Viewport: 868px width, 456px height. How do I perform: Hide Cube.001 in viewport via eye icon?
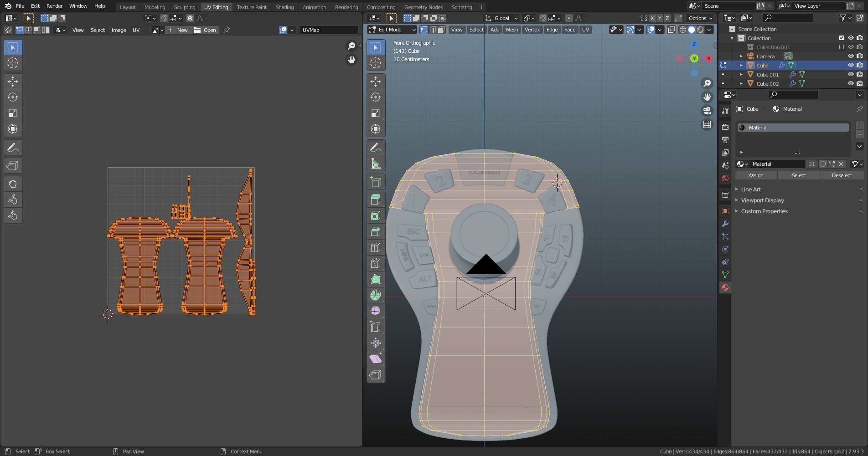pos(850,74)
